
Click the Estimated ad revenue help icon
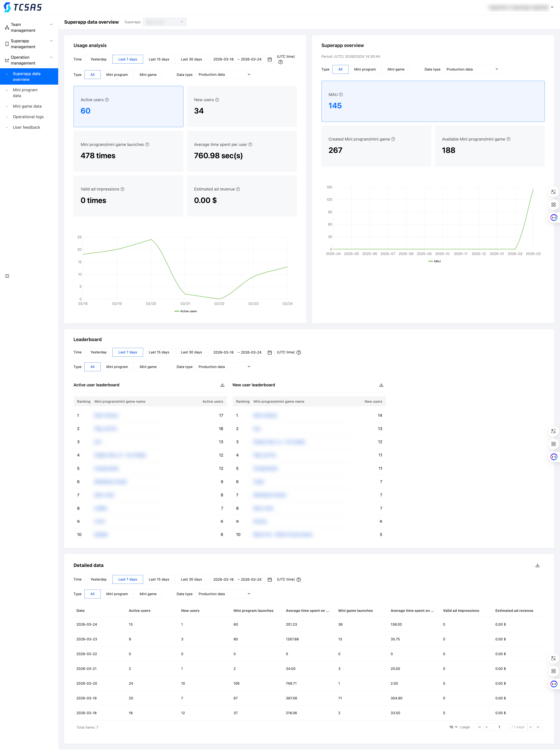point(238,189)
